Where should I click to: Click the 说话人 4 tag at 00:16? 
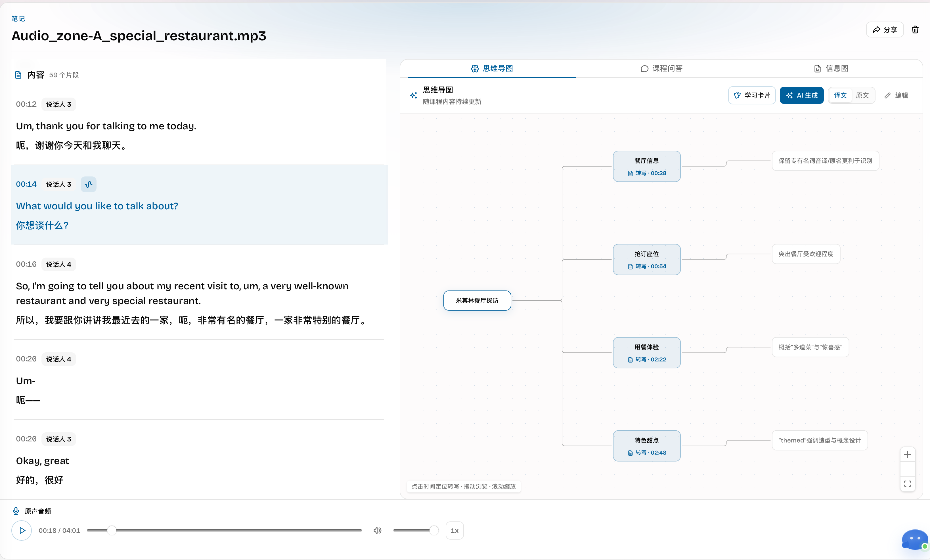[58, 264]
